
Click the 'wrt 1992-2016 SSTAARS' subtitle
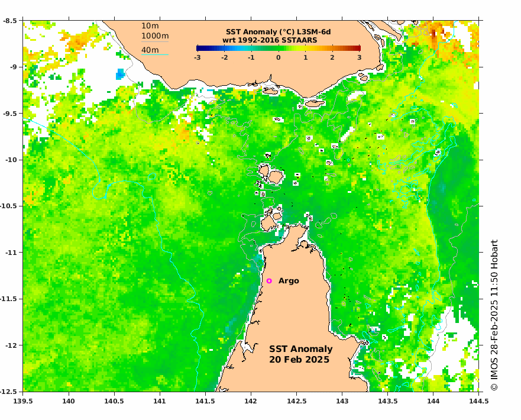point(270,40)
